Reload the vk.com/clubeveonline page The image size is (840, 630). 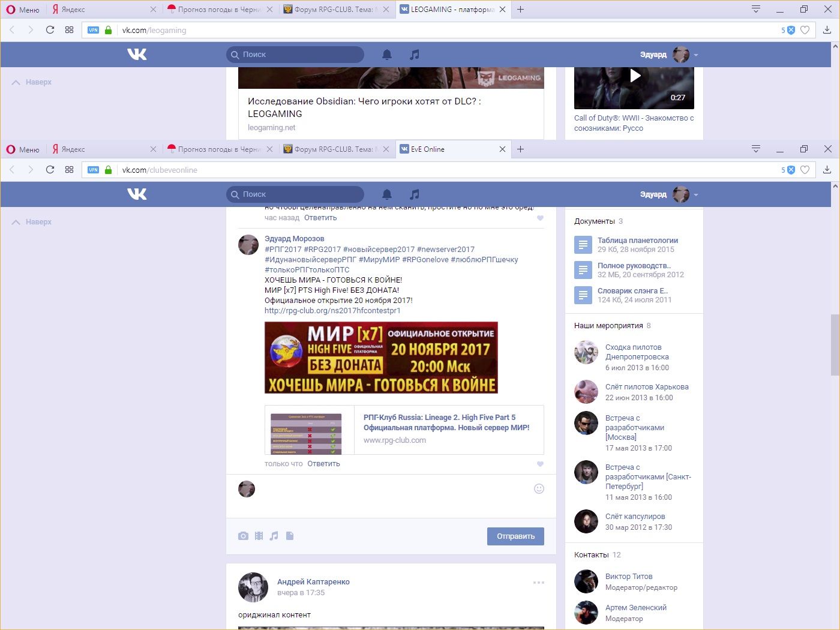tap(50, 170)
